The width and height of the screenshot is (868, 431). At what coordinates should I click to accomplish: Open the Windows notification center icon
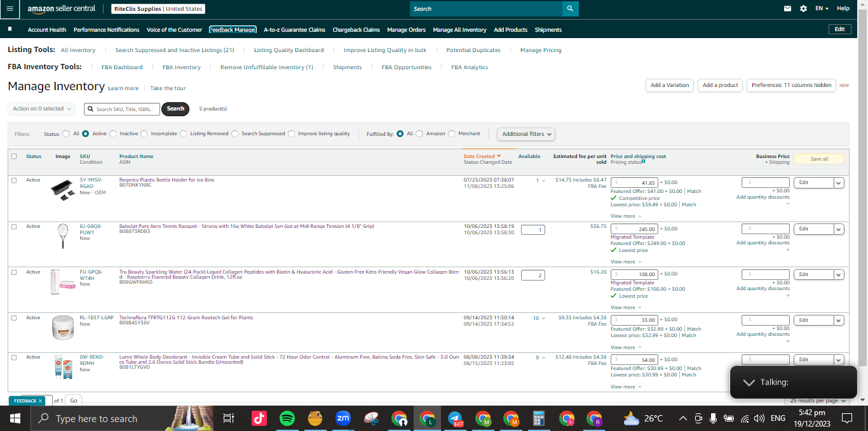click(847, 418)
